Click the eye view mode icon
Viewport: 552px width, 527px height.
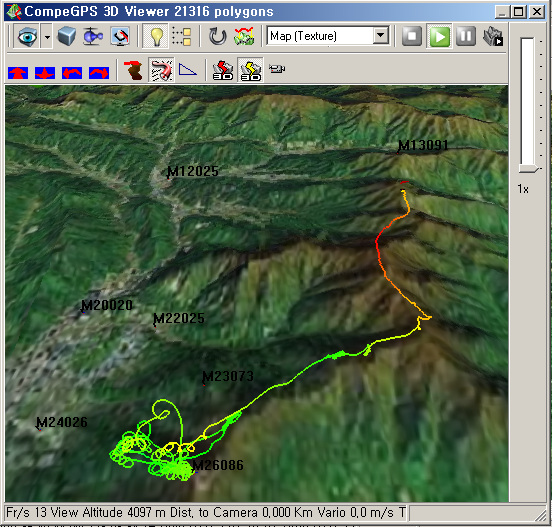coord(27,36)
